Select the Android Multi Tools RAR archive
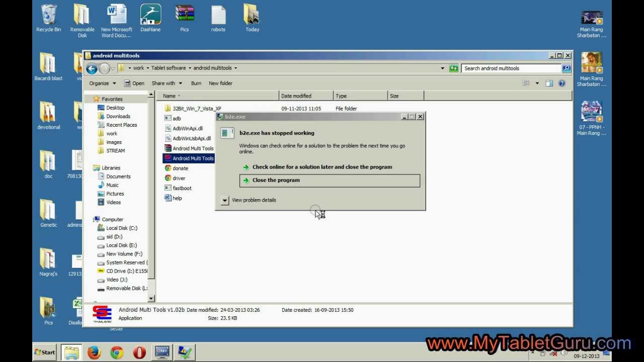This screenshot has width=644, height=362. [x=189, y=148]
